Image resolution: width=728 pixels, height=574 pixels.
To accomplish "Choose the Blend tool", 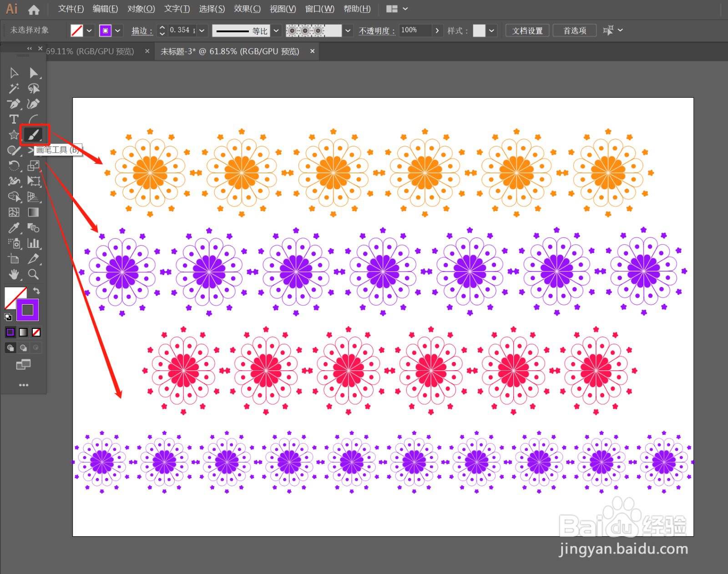I will (x=33, y=227).
